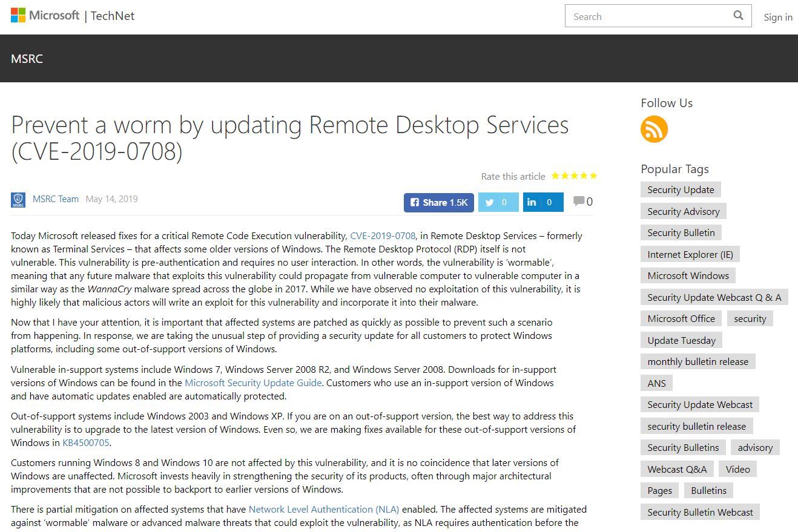Open the MSRC blog header link
This screenshot has height=532, width=798.
[x=27, y=59]
